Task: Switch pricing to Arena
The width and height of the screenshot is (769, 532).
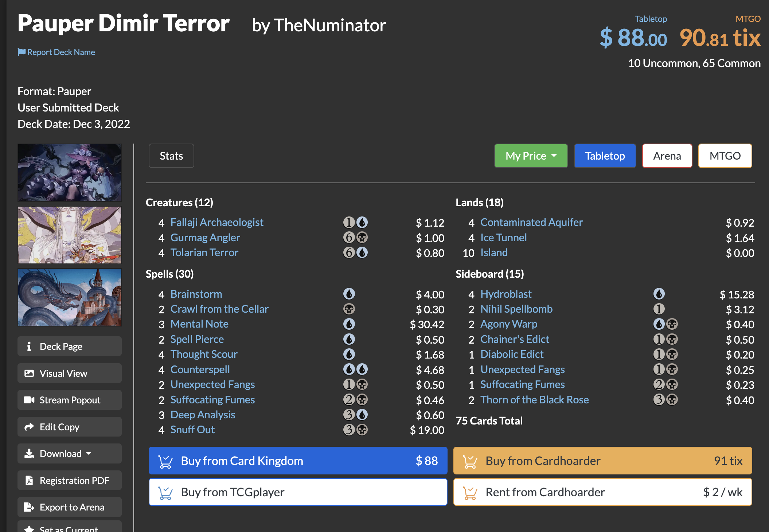Action: (x=667, y=156)
